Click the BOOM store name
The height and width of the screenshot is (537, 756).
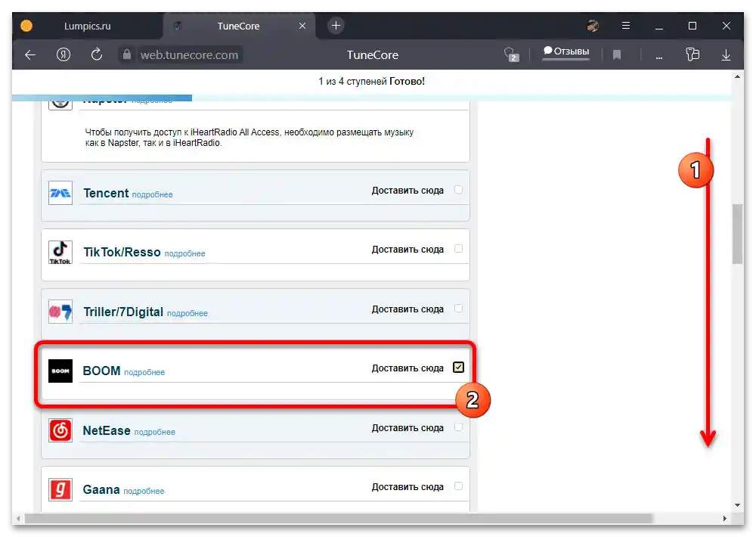[102, 371]
